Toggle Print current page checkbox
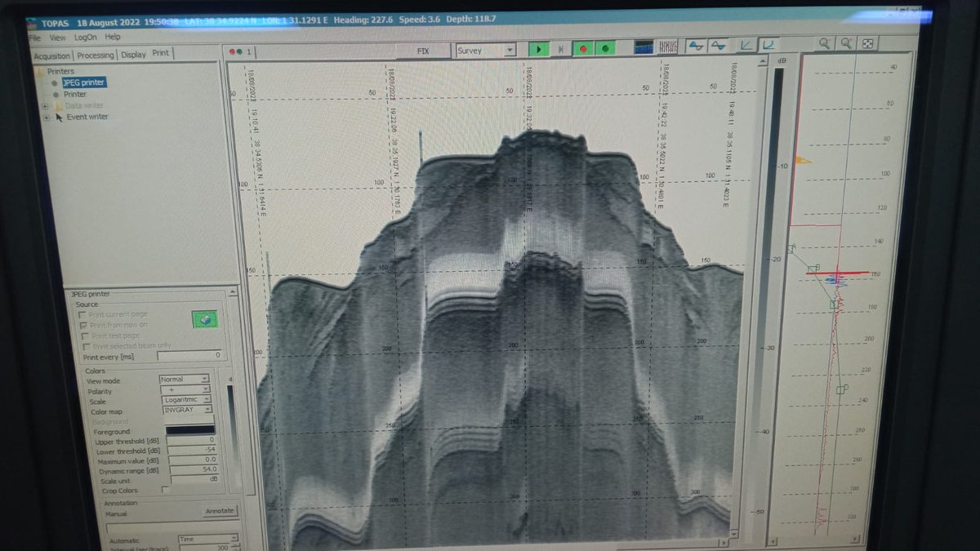The height and width of the screenshot is (551, 980). coord(82,314)
